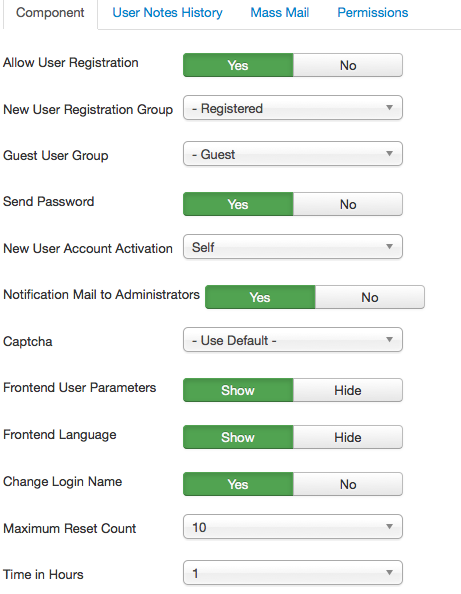Set Send Password to No

point(348,204)
